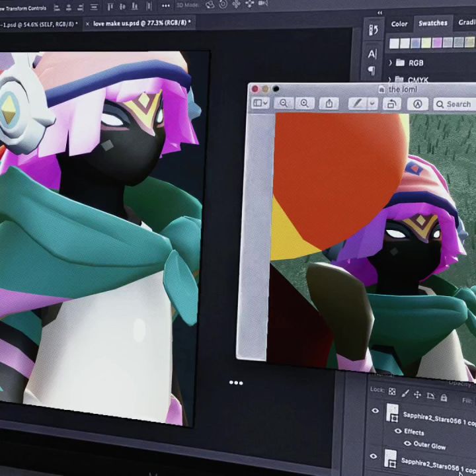Screen dimensions: 476x476
Task: Open the Character panel icon
Action: [x=372, y=54]
